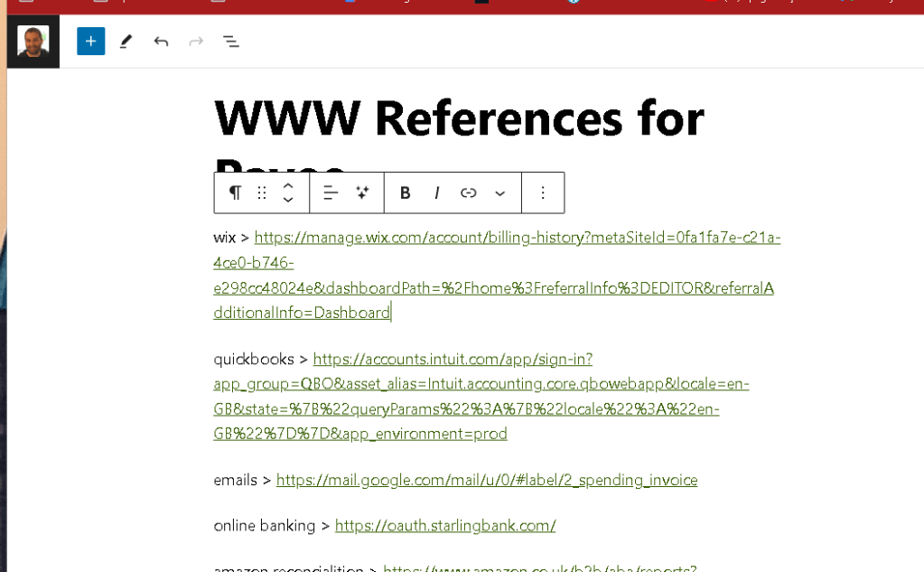Image resolution: width=924 pixels, height=572 pixels.
Task: Select the Tools pencil icon
Action: (x=126, y=42)
